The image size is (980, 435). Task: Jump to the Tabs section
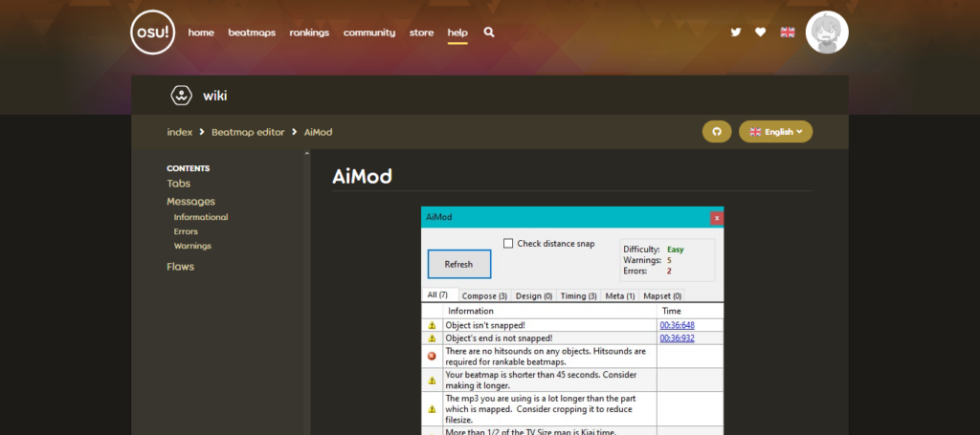[178, 184]
